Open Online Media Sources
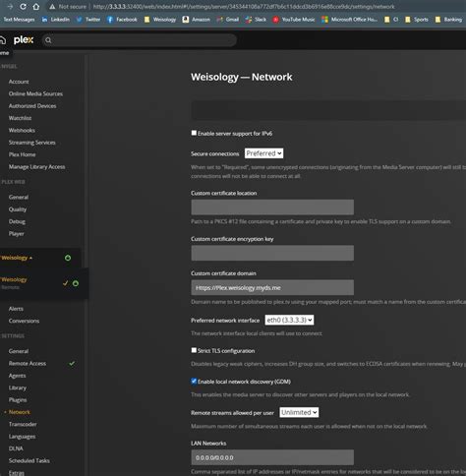The height and width of the screenshot is (476, 466). coord(35,93)
